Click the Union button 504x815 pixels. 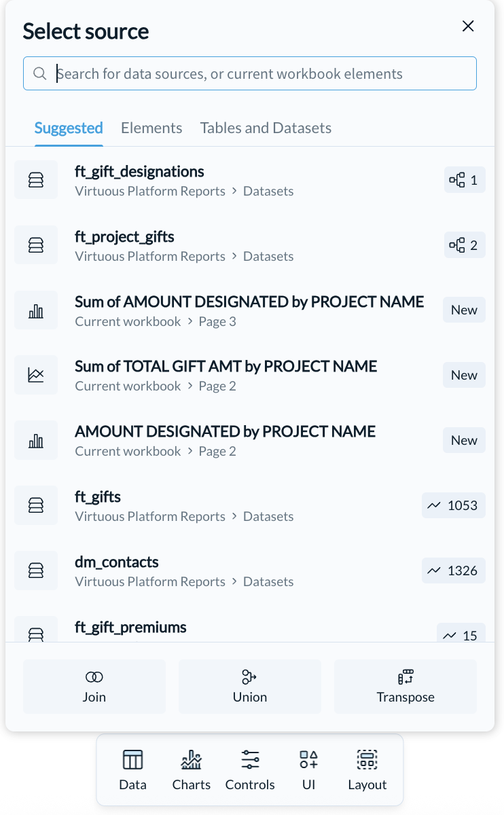pos(250,687)
